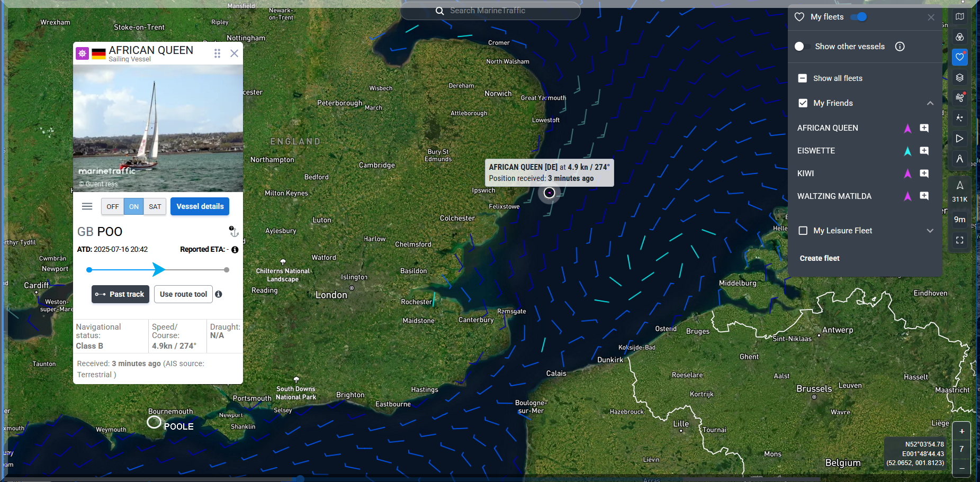Viewport: 980px width, 482px height.
Task: Add a note to EISWETTE vessel
Action: pyautogui.click(x=924, y=151)
